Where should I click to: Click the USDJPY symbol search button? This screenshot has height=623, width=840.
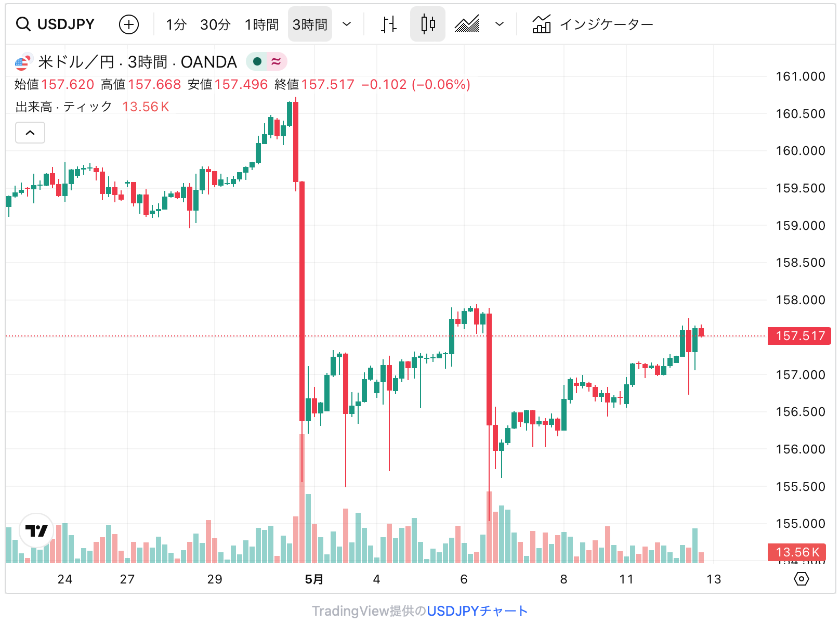[x=55, y=24]
